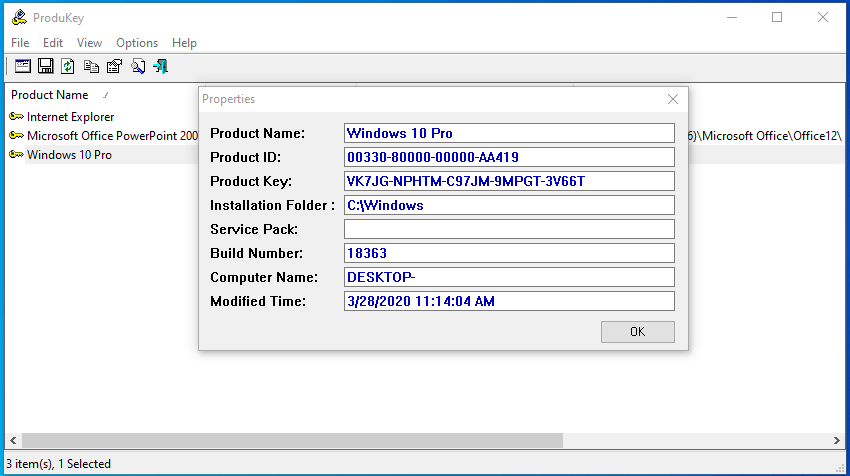This screenshot has height=476, width=850.
Task: Click OK in the Properties dialog
Action: (x=638, y=332)
